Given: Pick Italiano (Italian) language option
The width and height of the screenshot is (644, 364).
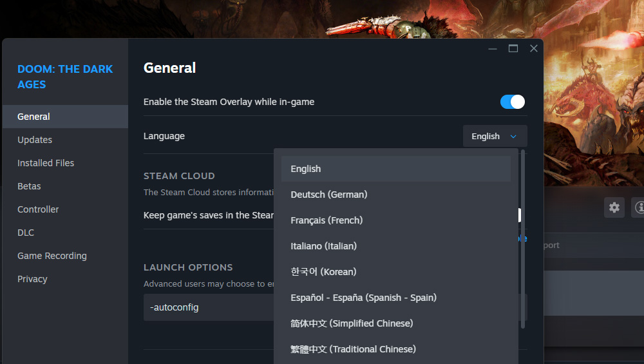Looking at the screenshot, I should 395,246.
